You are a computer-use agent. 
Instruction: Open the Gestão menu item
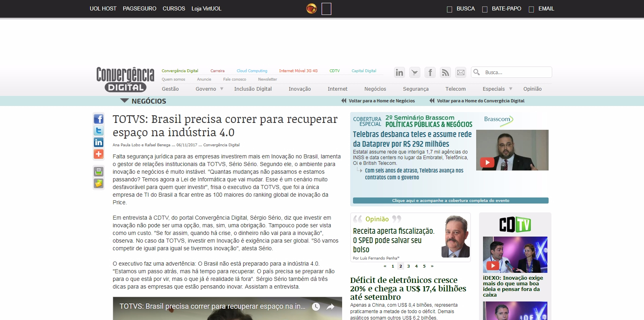click(x=170, y=89)
